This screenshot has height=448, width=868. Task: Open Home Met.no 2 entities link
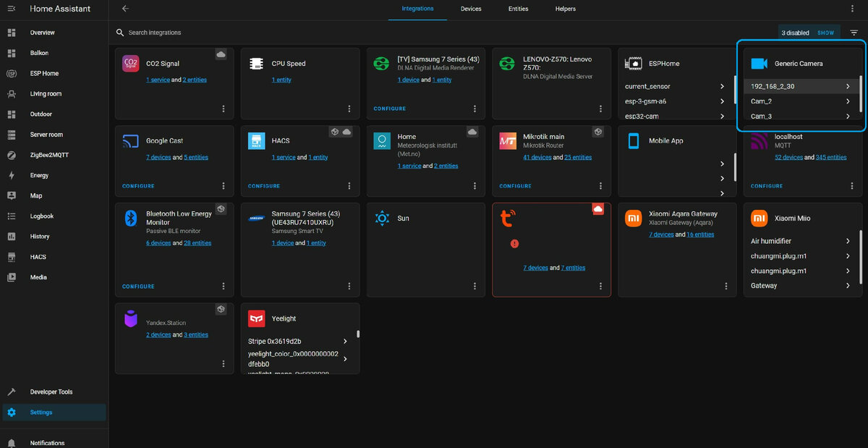tap(446, 166)
